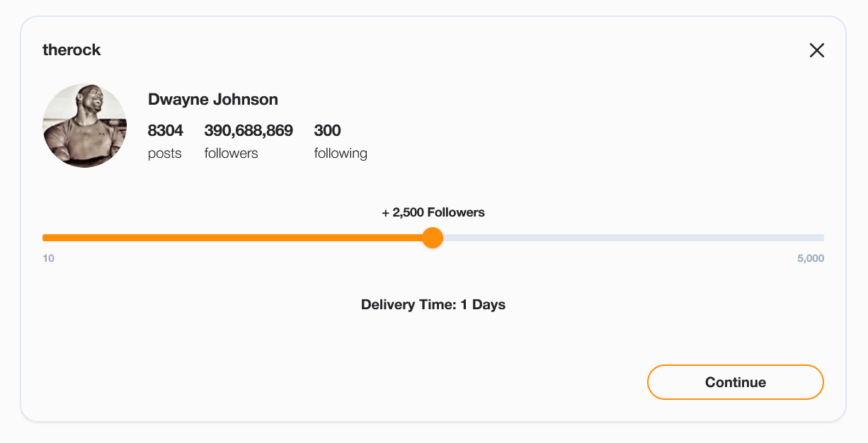
Task: Click the therock username heading
Action: point(72,50)
